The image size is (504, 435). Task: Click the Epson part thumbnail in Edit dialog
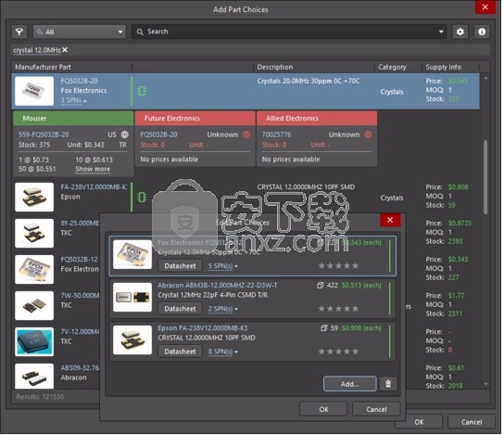pyautogui.click(x=132, y=339)
